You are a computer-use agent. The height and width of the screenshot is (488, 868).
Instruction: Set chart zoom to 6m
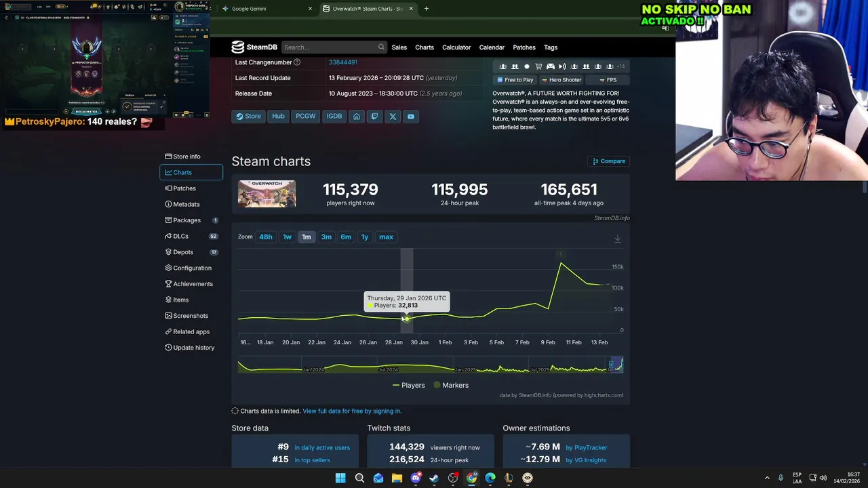(346, 237)
